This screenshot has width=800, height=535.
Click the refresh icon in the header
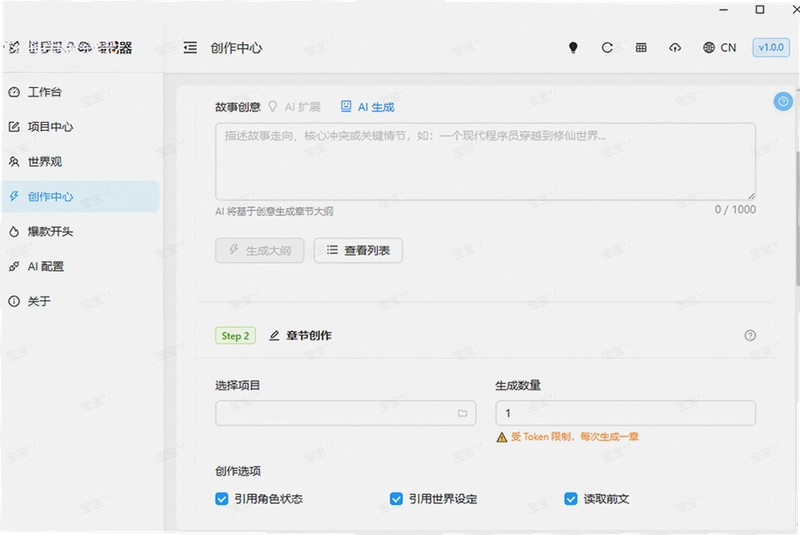point(607,48)
